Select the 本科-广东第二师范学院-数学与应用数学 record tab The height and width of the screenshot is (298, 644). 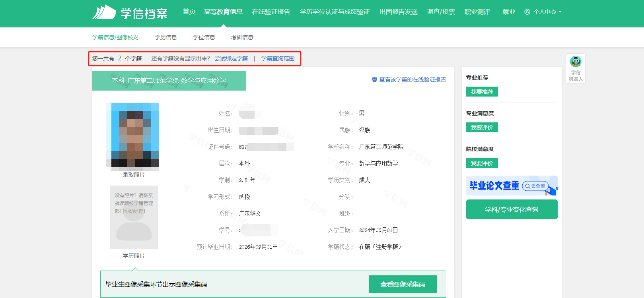point(169,81)
